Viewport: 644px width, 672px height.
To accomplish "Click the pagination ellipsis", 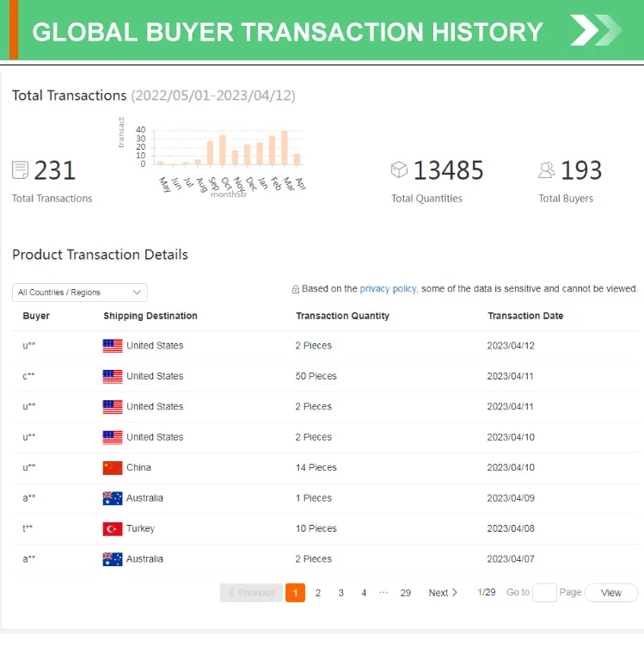I will point(383,593).
